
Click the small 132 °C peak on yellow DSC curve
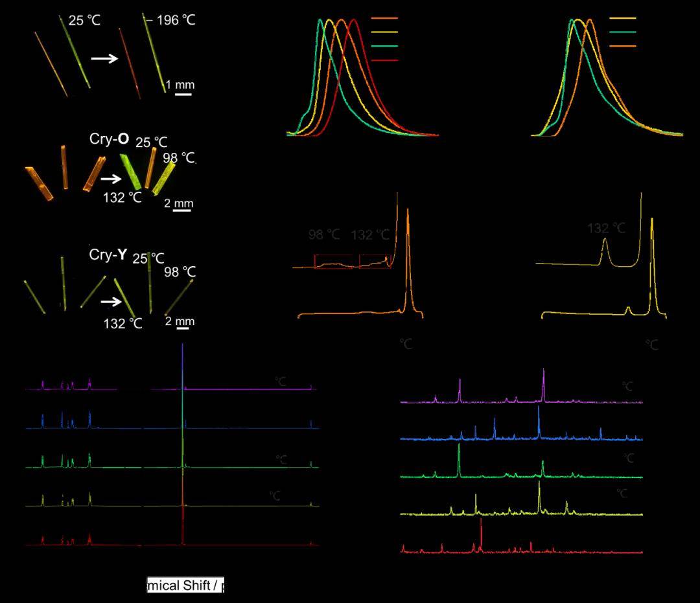point(605,251)
